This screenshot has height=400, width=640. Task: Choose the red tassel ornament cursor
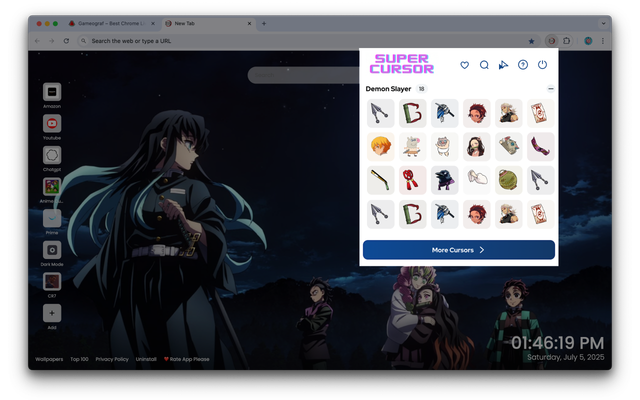tap(412, 180)
